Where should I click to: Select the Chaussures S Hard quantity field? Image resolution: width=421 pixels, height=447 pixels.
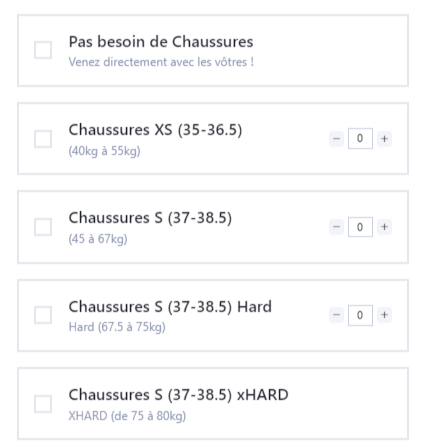tap(360, 315)
